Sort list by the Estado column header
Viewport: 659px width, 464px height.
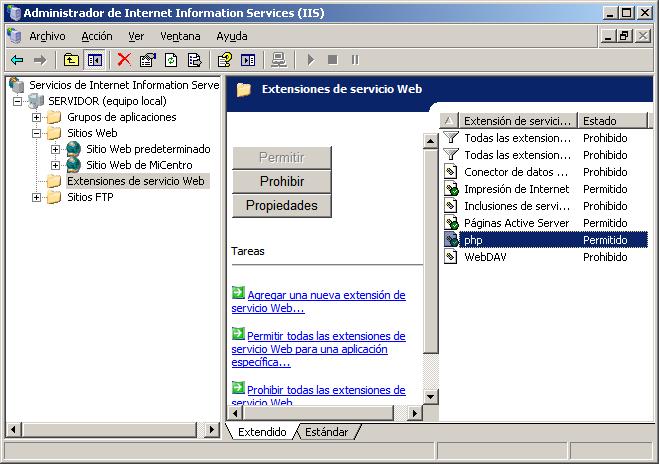(x=612, y=121)
